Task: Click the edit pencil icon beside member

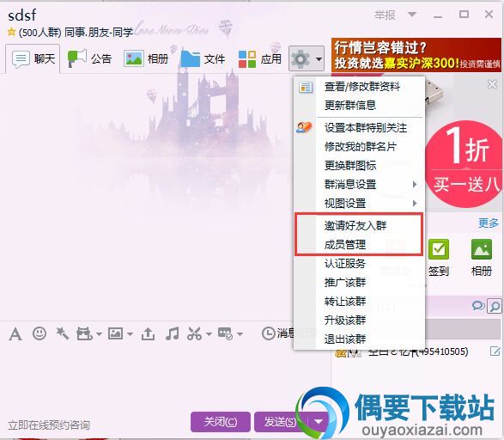Action: (x=495, y=351)
